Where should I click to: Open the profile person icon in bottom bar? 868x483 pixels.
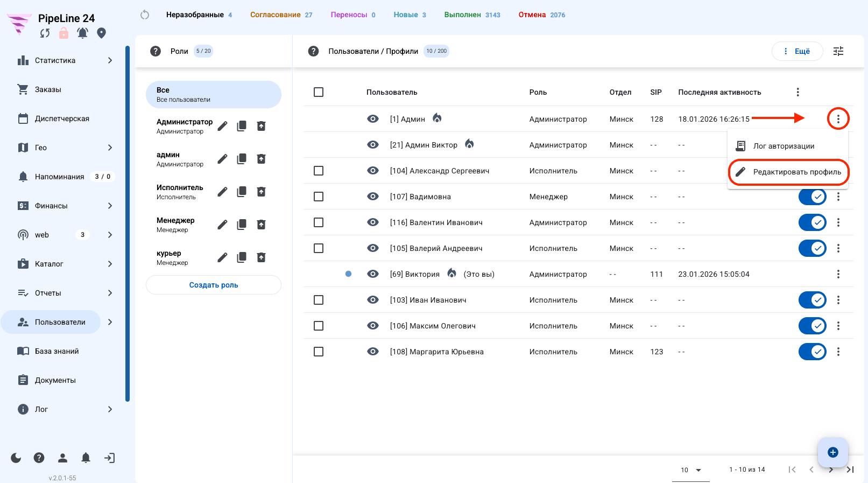[62, 458]
